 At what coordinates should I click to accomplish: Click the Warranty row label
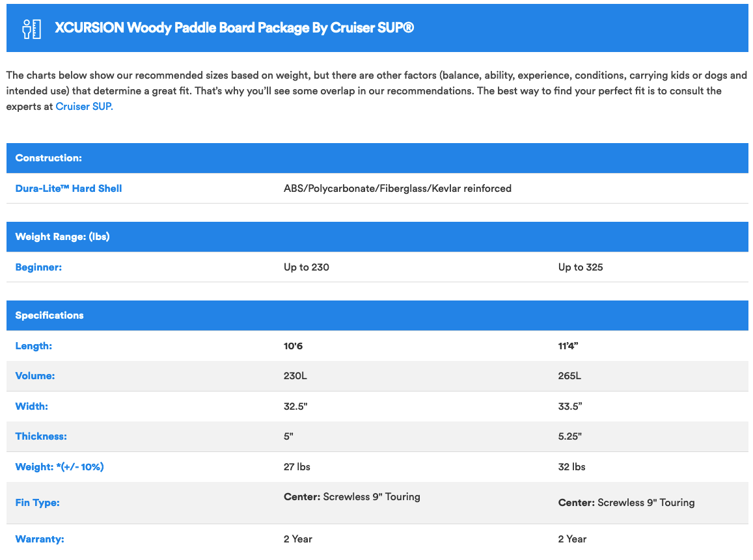[40, 539]
